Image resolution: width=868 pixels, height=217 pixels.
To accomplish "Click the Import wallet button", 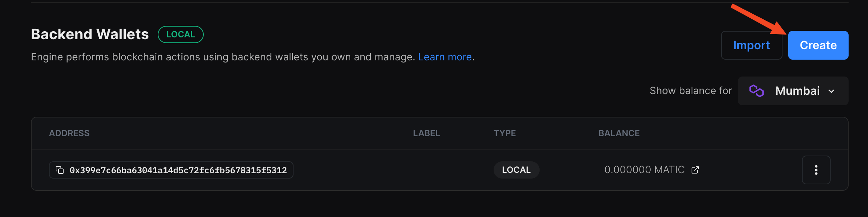I will pos(752,45).
